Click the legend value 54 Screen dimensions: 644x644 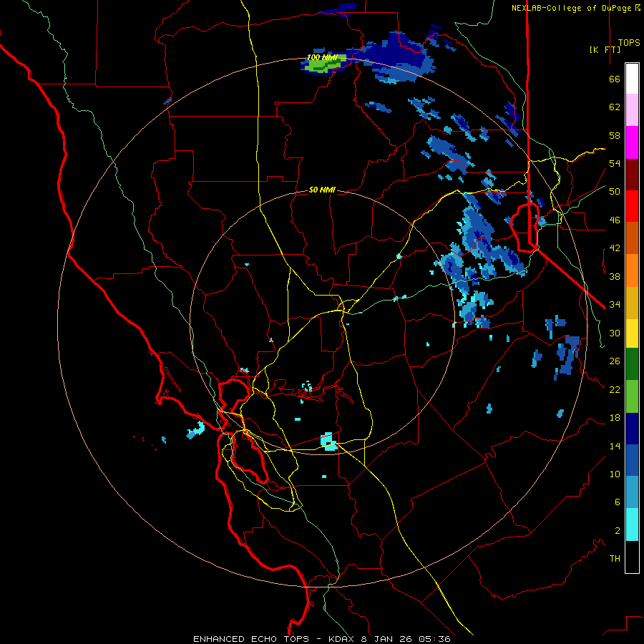tap(615, 163)
